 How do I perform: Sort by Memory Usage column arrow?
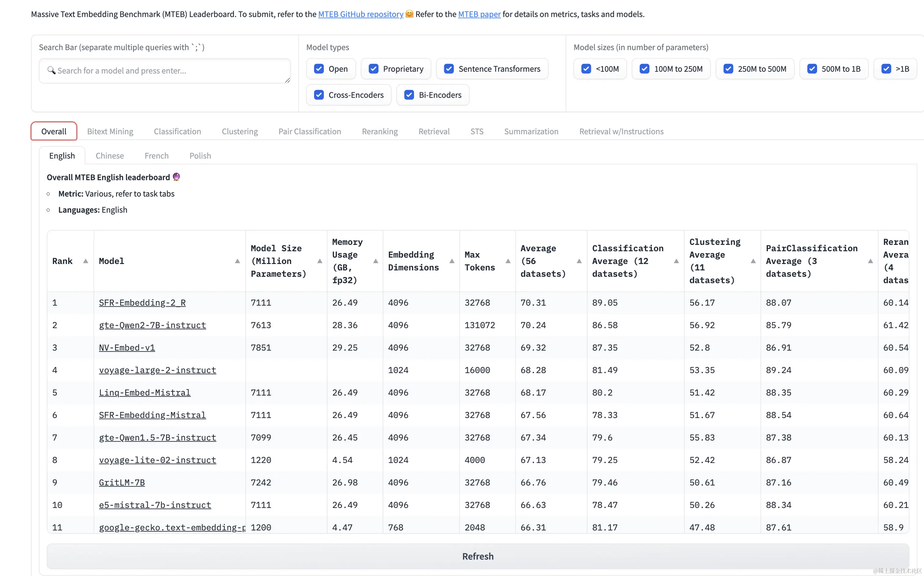click(375, 261)
